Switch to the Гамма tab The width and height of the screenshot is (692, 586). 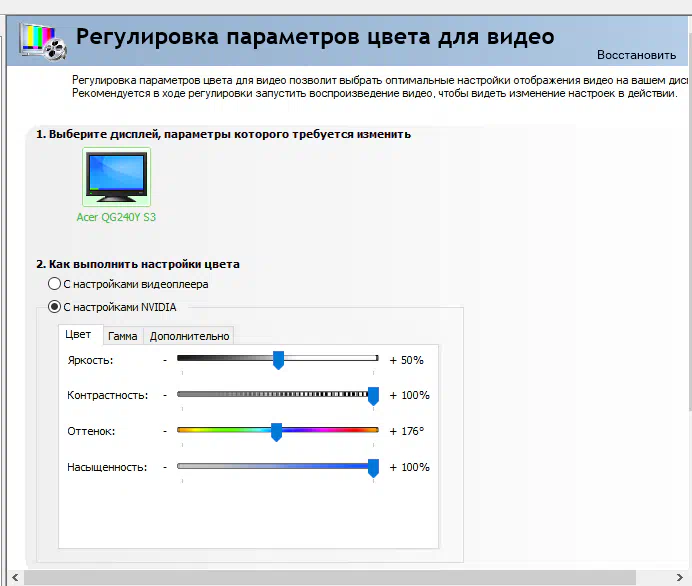[122, 336]
